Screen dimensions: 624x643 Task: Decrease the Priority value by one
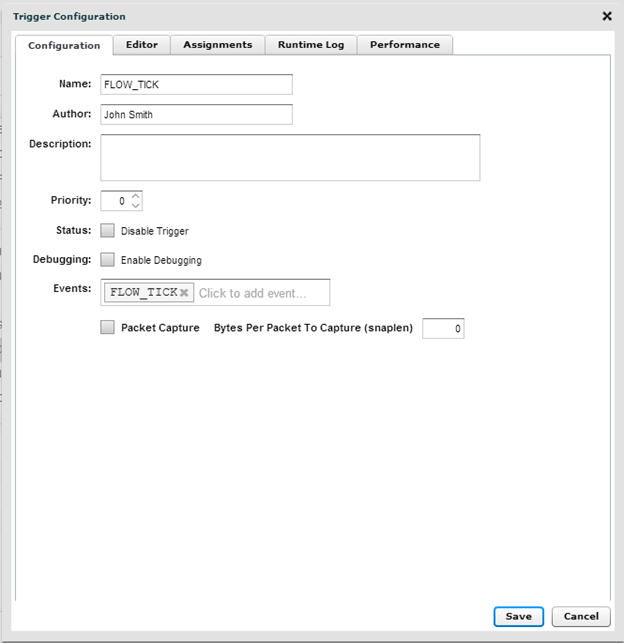pos(136,206)
